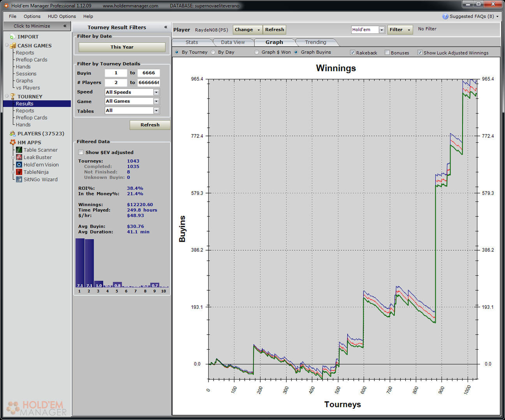This screenshot has width=505, height=420.
Task: Click the Tourneys count 1043
Action: (x=133, y=161)
